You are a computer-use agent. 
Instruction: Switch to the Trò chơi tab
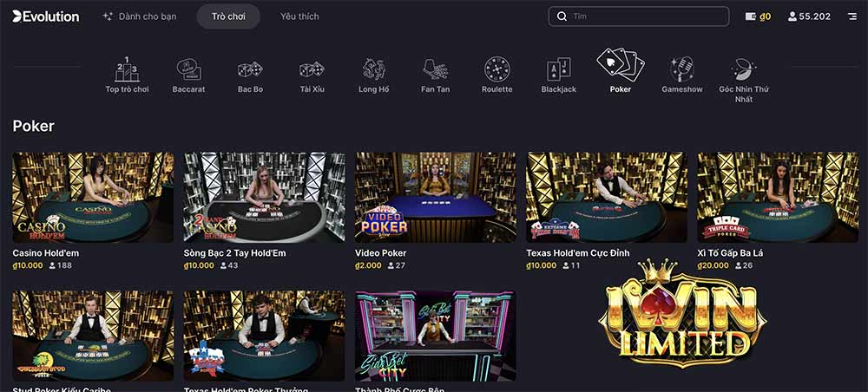pos(228,16)
